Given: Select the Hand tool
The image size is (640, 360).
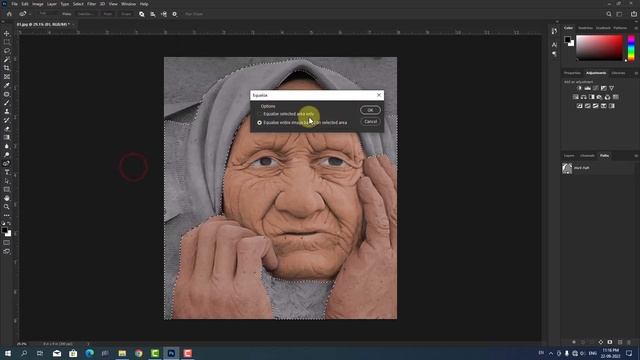Looking at the screenshot, I should pyautogui.click(x=7, y=198).
